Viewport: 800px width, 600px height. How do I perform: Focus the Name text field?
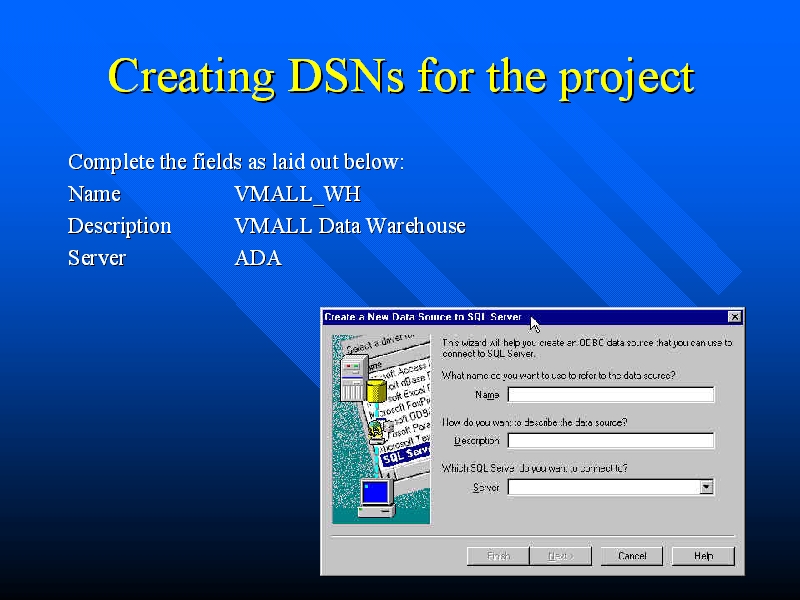click(611, 395)
